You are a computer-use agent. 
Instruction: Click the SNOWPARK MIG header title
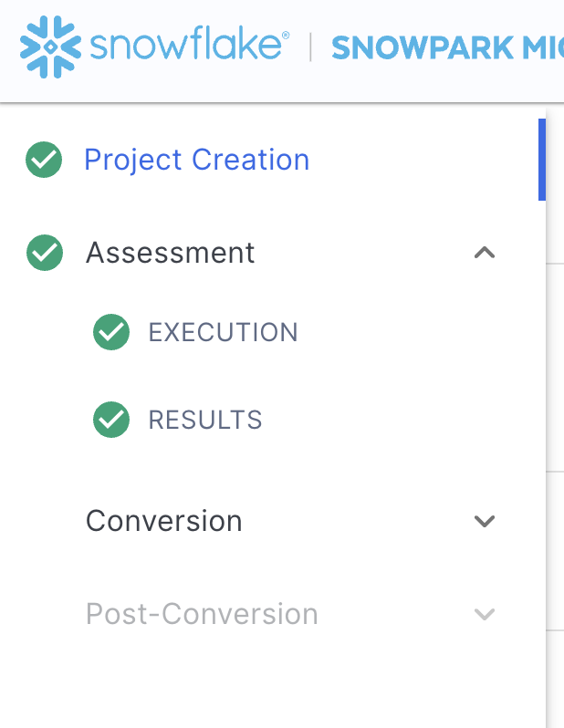[445, 47]
